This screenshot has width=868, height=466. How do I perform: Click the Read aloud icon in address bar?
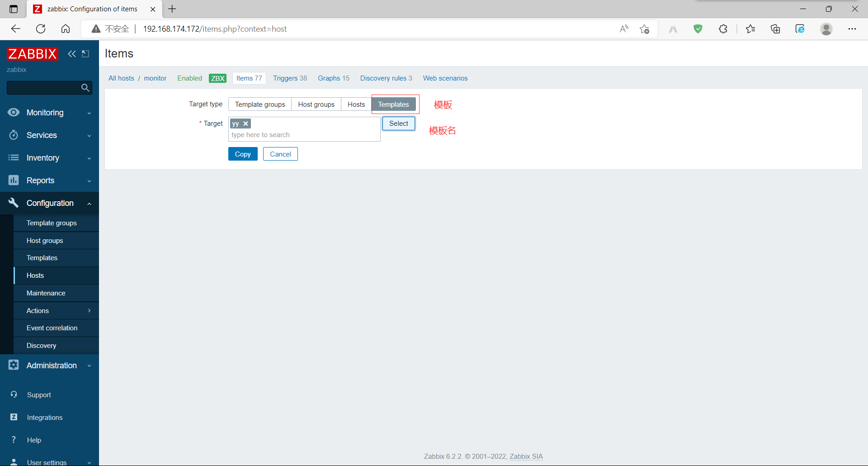pos(624,29)
